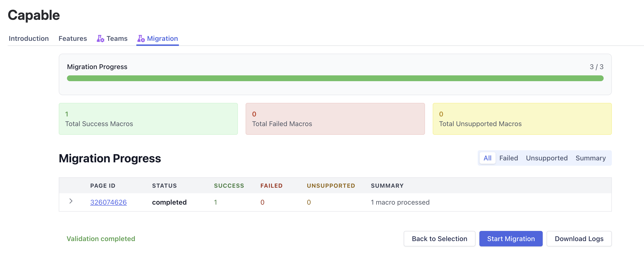Switch to the Features tab
The height and width of the screenshot is (272, 644).
coord(73,38)
